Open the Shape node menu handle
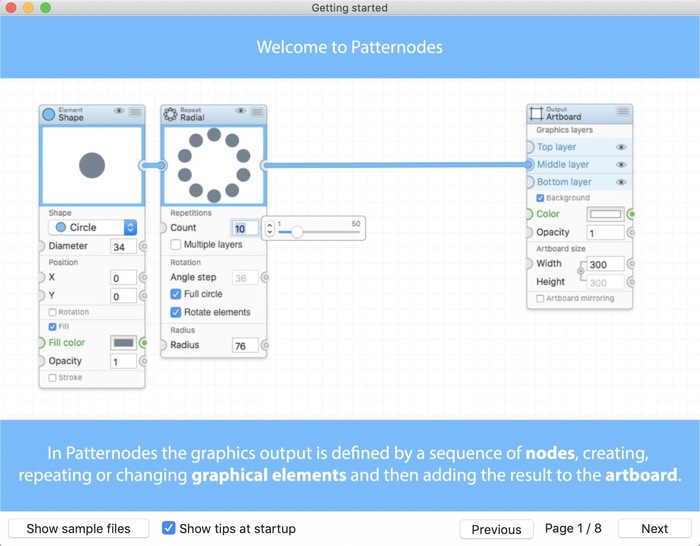This screenshot has width=700, height=546. (135, 112)
